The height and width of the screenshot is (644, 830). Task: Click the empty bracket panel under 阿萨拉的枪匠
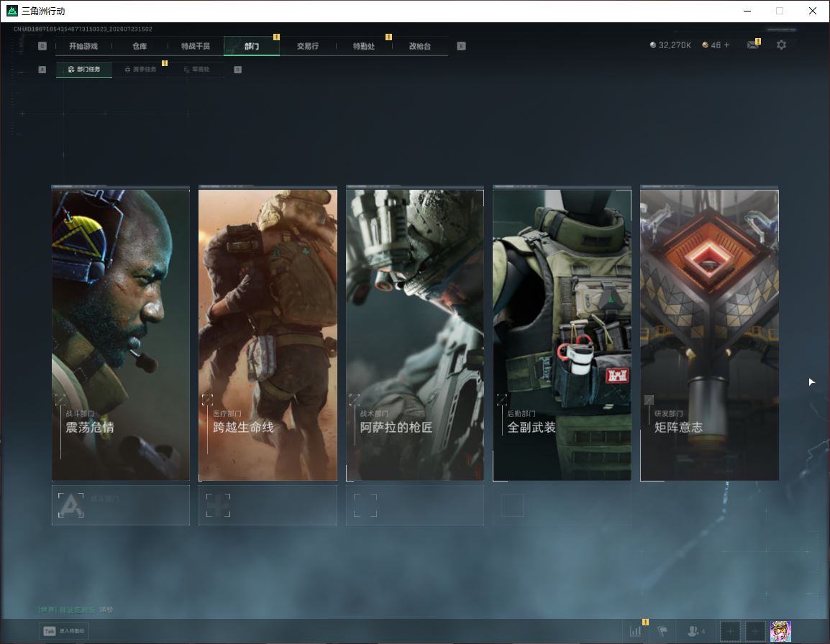(x=415, y=505)
